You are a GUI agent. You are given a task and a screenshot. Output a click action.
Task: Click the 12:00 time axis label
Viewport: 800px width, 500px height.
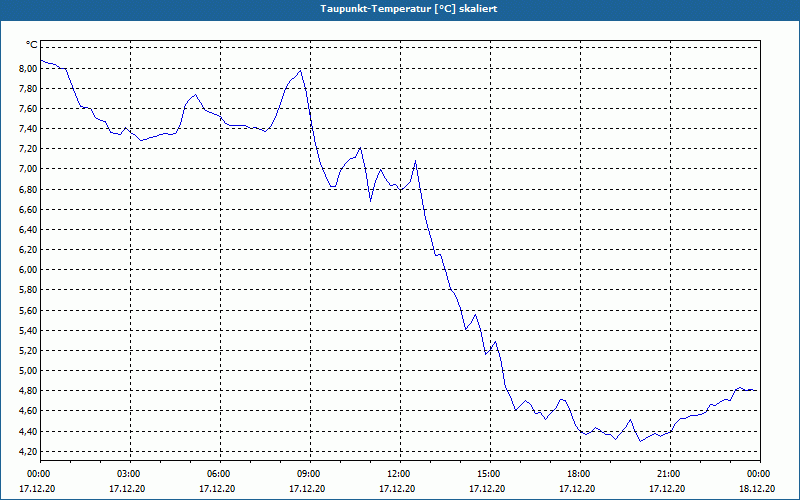400,474
